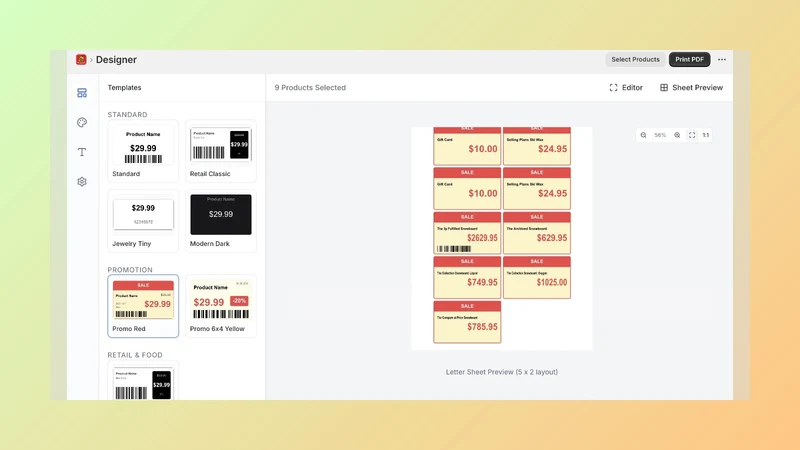Click the 56% zoom level value
Screen dimensions: 800x450
[660, 135]
